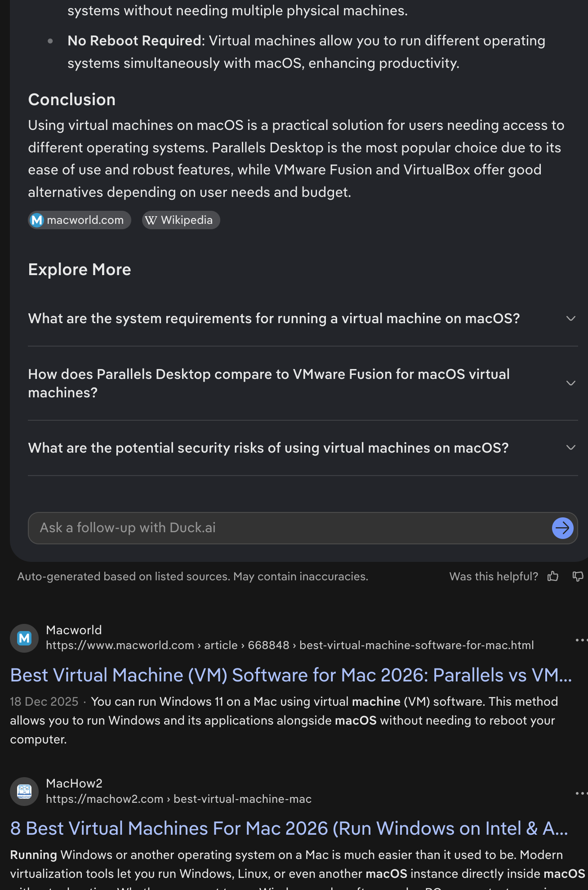This screenshot has width=588, height=890.
Task: Click the machow2.com URL breadcrumb
Action: (x=178, y=799)
